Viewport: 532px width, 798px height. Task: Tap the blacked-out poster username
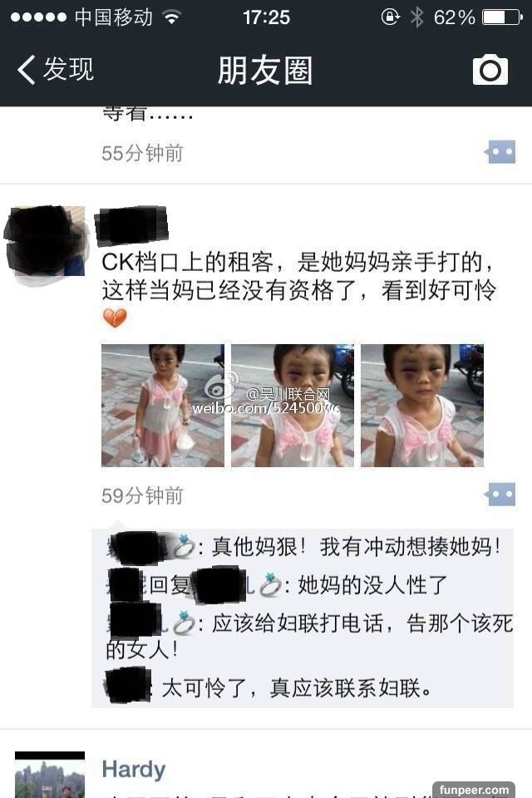[x=132, y=225]
